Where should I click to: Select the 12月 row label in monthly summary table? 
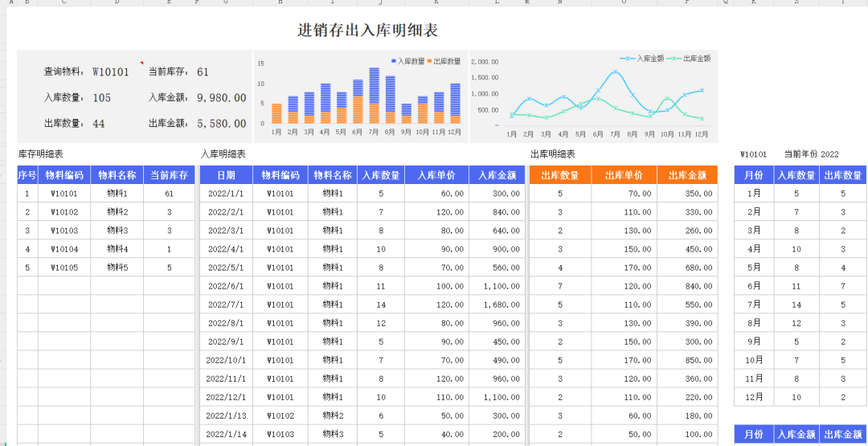tap(754, 397)
